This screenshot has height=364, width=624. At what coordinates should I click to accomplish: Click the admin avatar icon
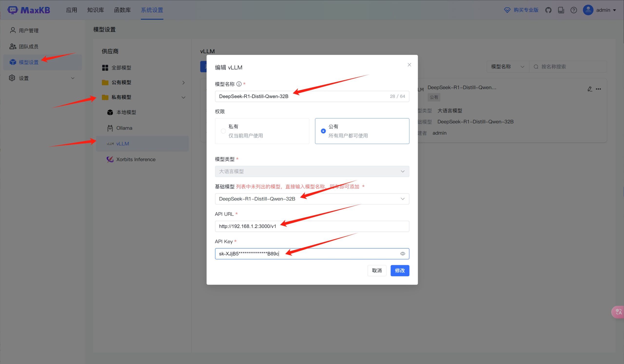(588, 10)
